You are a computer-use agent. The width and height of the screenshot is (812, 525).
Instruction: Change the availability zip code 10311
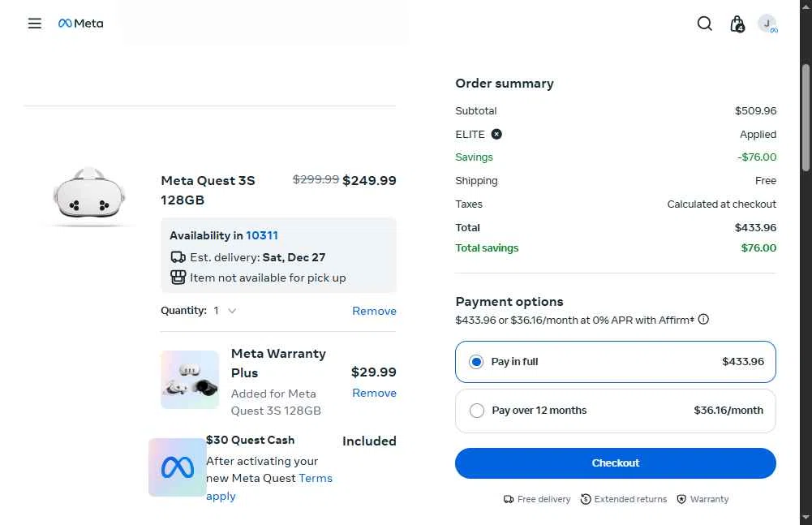[262, 235]
